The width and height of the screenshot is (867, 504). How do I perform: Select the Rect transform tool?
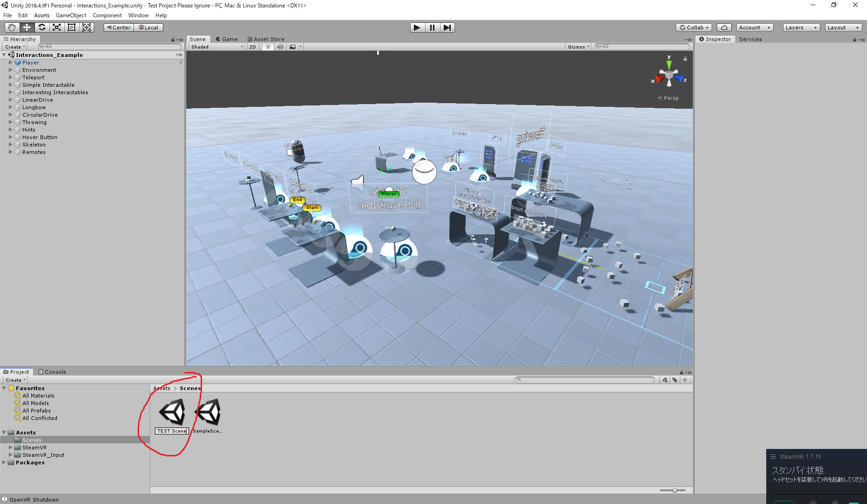[71, 27]
